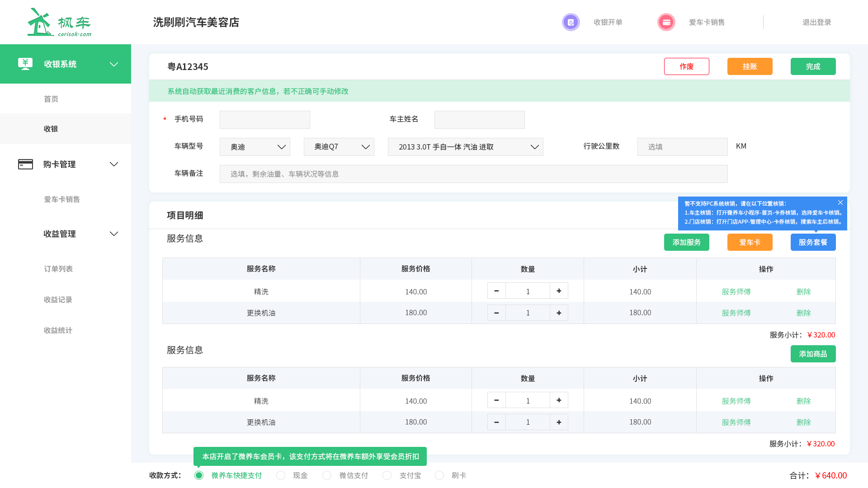Click the 手机号码 input field
The height and width of the screenshot is (488, 868).
265,120
